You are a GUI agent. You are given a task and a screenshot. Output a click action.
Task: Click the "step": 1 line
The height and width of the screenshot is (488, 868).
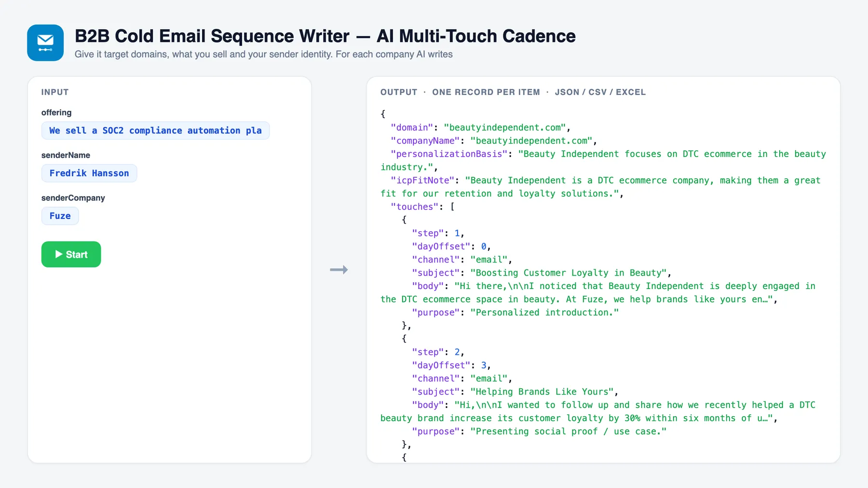tap(438, 233)
